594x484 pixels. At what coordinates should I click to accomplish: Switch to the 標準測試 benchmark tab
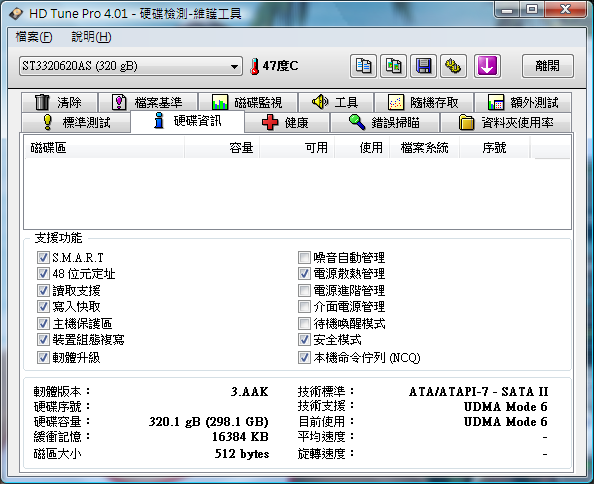76,122
